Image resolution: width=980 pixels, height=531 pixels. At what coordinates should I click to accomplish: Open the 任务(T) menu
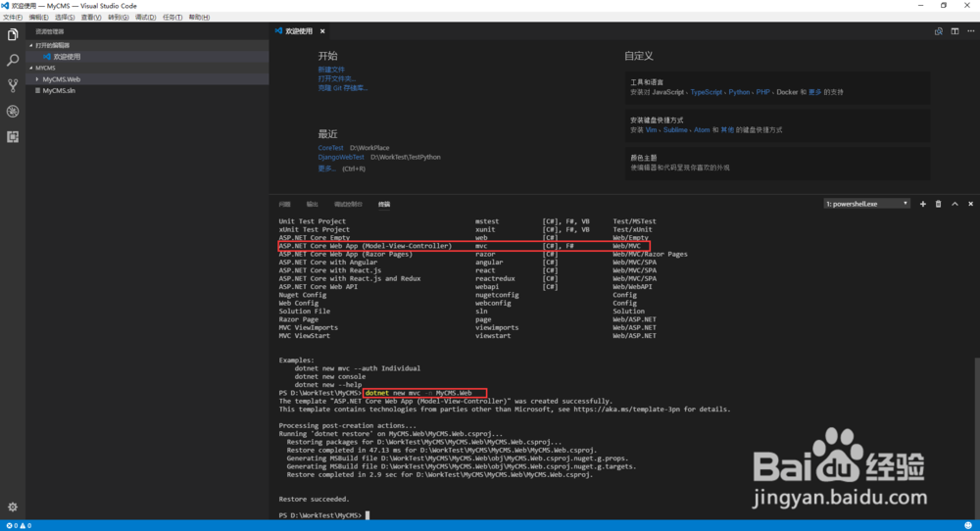[172, 18]
